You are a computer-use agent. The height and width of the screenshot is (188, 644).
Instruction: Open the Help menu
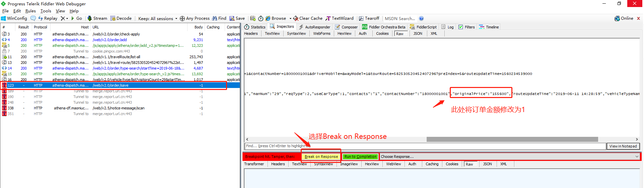pyautogui.click(x=74, y=11)
